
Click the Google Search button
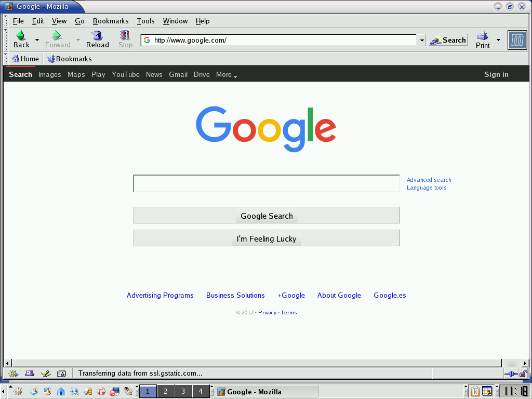(267, 215)
